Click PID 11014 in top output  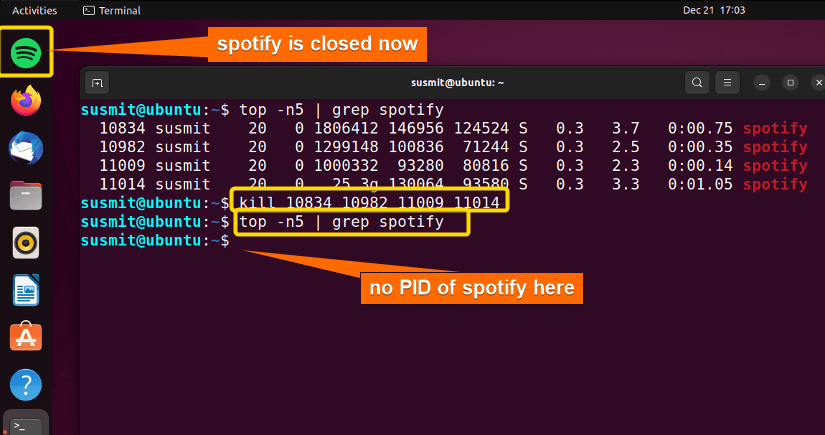[122, 185]
